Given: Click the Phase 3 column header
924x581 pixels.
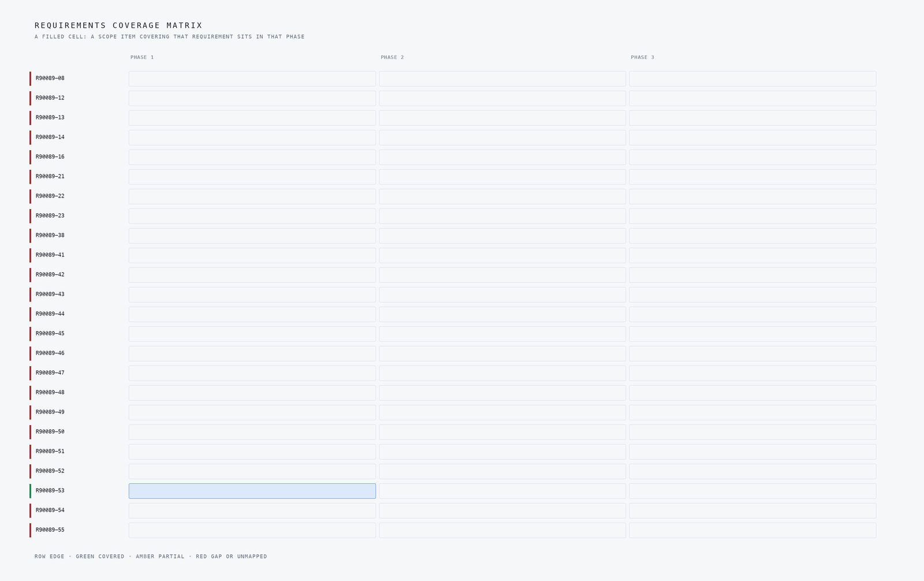Looking at the screenshot, I should (642, 57).
